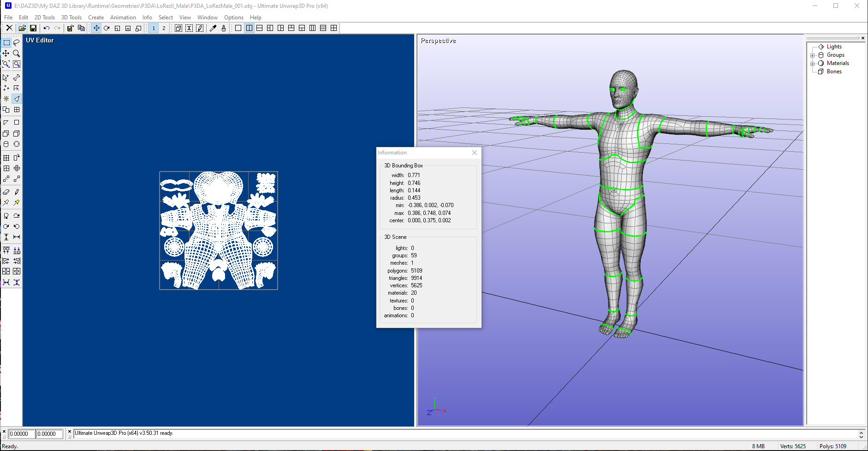The height and width of the screenshot is (451, 868).
Task: Click the UV Editor viewport label
Action: point(40,41)
